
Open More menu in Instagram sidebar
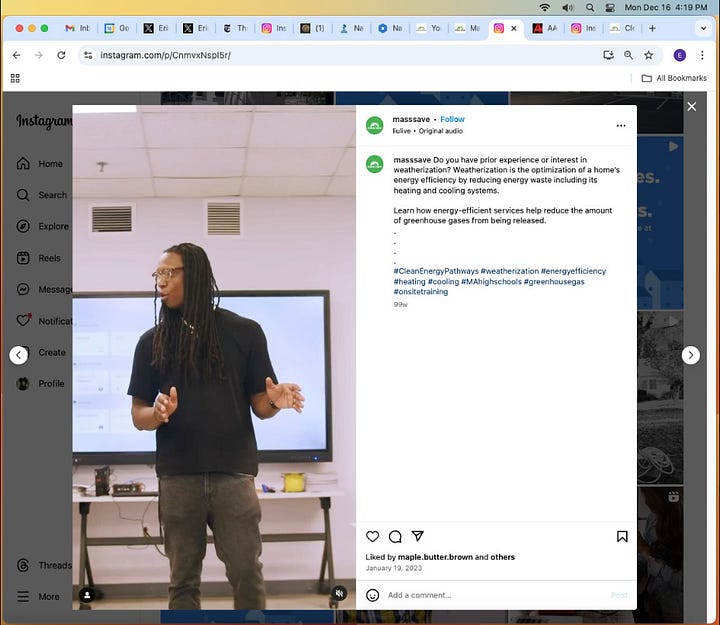(x=39, y=597)
